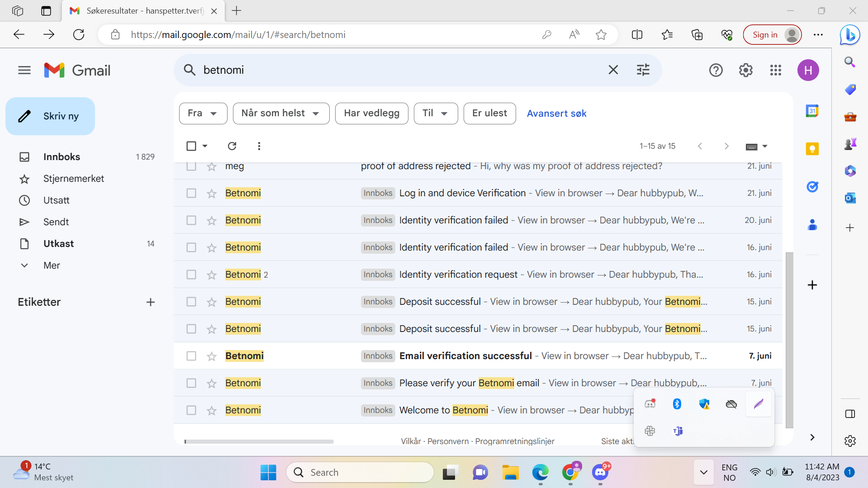Open Stjernemerket folder
The width and height of the screenshot is (868, 488).
[73, 179]
